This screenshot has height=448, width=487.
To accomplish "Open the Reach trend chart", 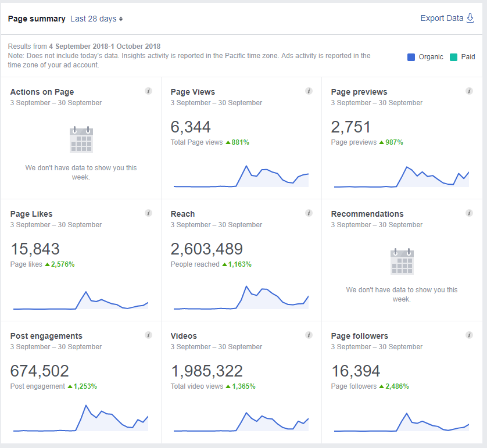I will tap(241, 298).
